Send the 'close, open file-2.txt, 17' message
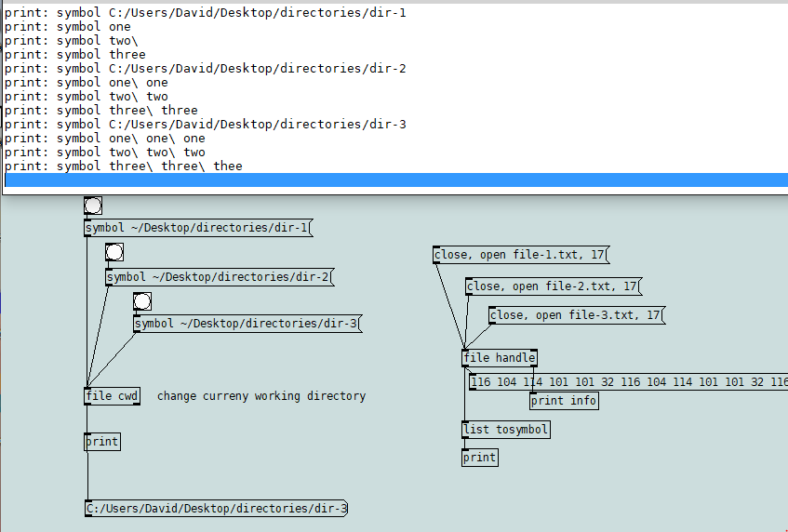788x532 pixels. [553, 286]
